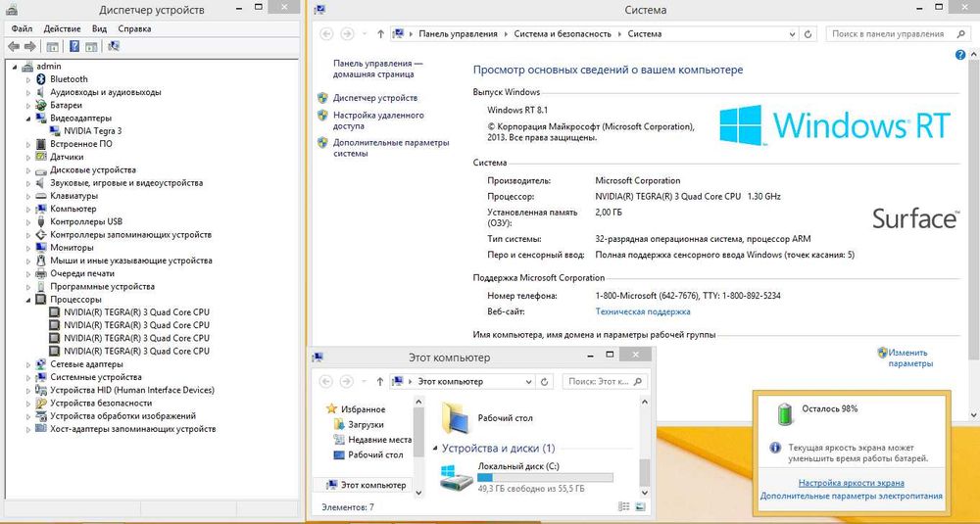
Task: Click the C: drive usage bar
Action: tap(545, 478)
